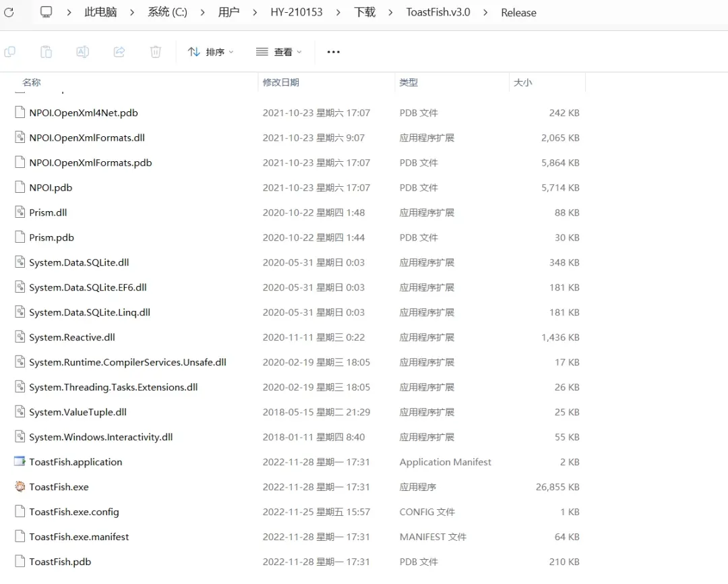Expand the chevron after ToastFish.v3.0 breadcrumb
This screenshot has width=728, height=584.
[x=485, y=13]
